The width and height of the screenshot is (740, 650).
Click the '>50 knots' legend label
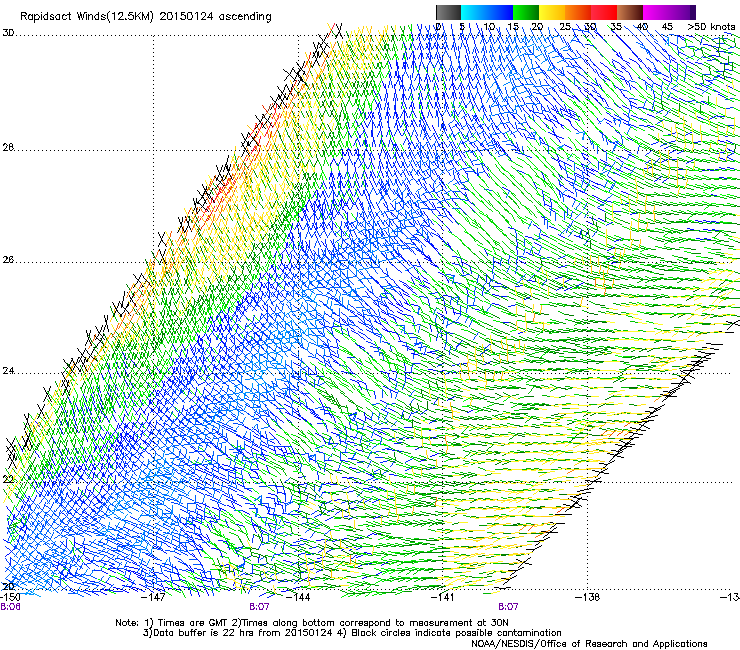pyautogui.click(x=711, y=26)
